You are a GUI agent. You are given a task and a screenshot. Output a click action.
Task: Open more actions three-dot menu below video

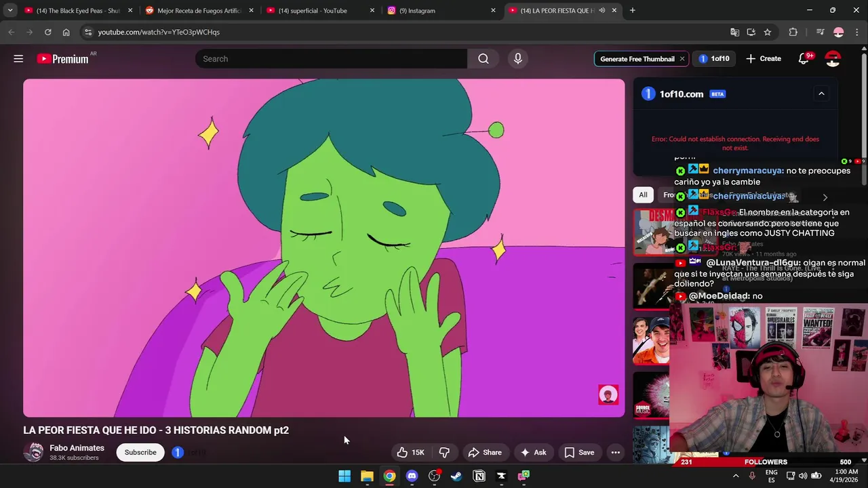point(616,453)
